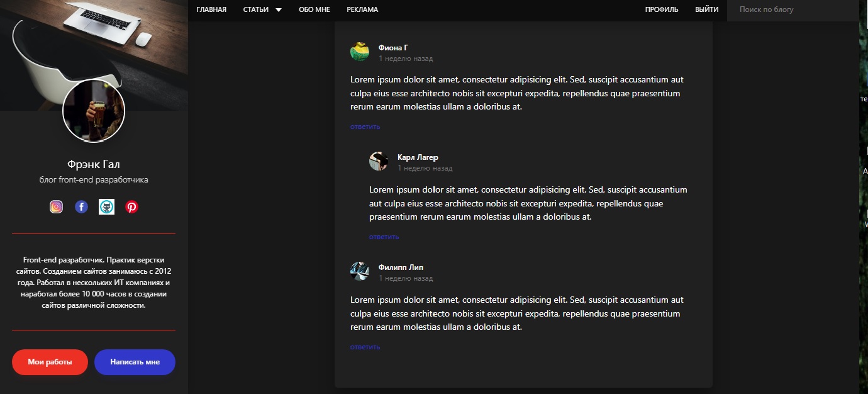868x394 pixels.
Task: Click Карл Лагер's comment avatar
Action: [x=379, y=161]
